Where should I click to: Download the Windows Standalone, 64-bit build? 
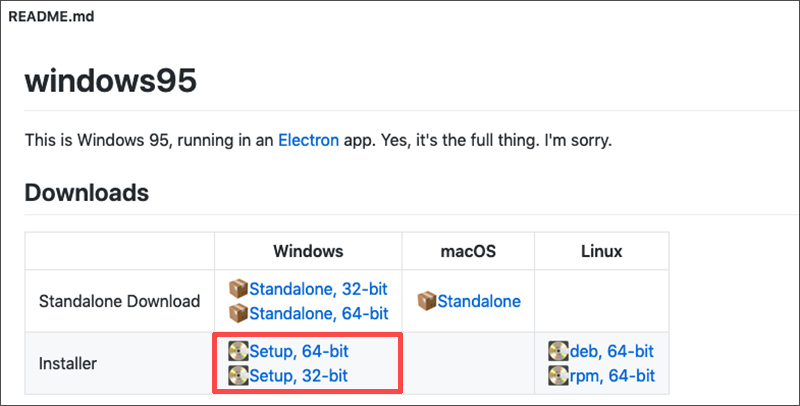319,313
